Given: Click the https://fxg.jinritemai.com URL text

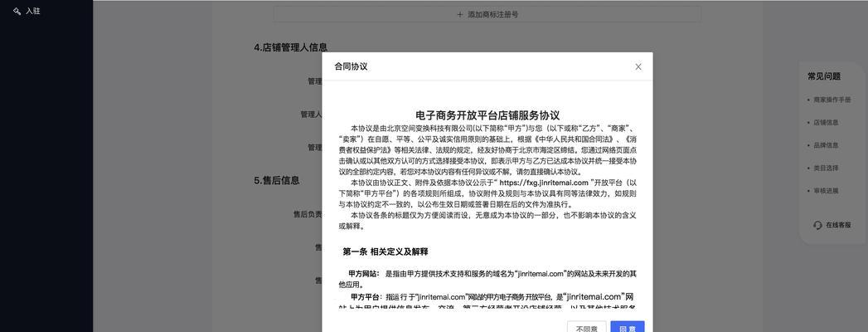Looking at the screenshot, I should coord(544,183).
